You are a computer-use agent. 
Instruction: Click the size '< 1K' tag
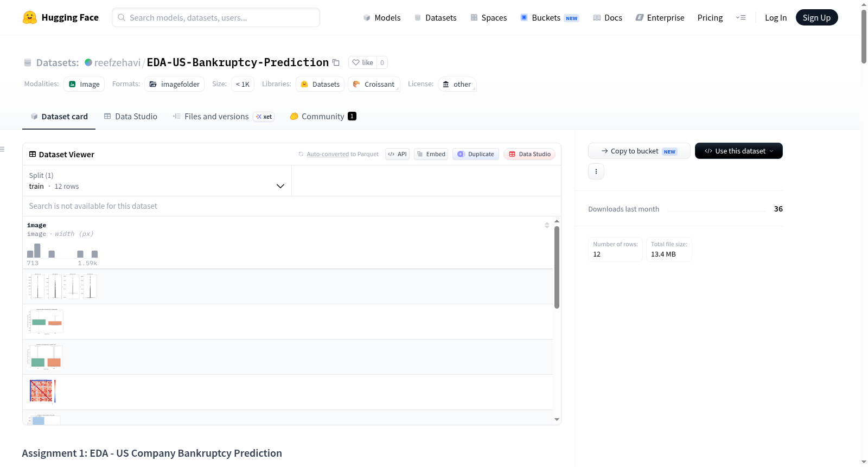coord(242,84)
